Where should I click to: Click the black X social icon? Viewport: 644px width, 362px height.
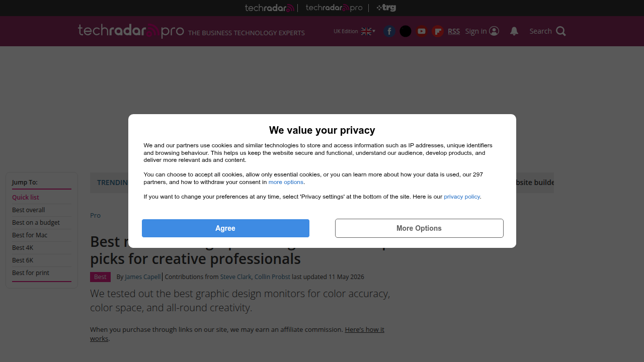(406, 31)
